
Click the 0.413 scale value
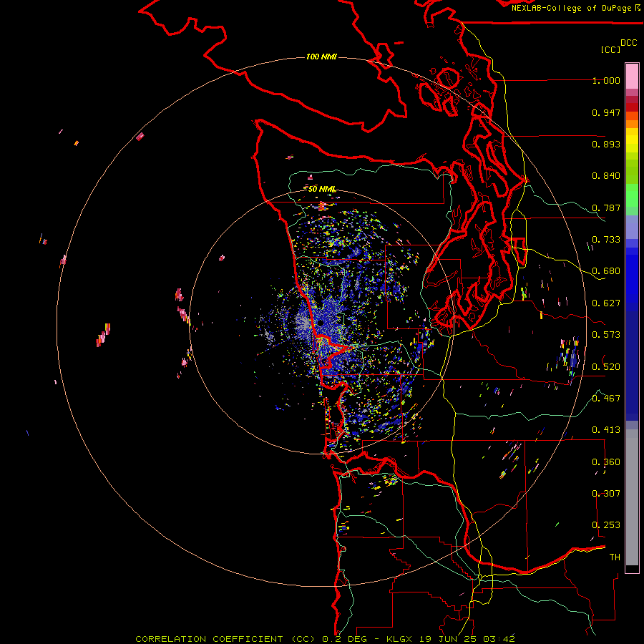point(606,430)
